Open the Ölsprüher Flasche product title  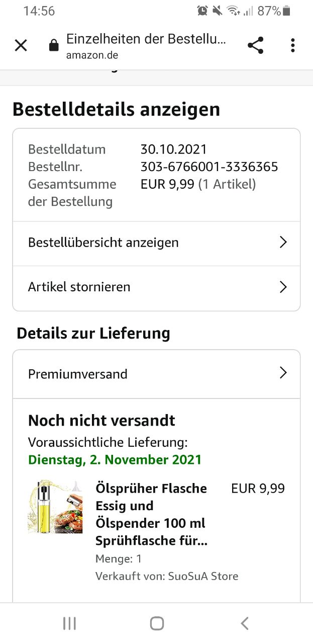tap(151, 515)
